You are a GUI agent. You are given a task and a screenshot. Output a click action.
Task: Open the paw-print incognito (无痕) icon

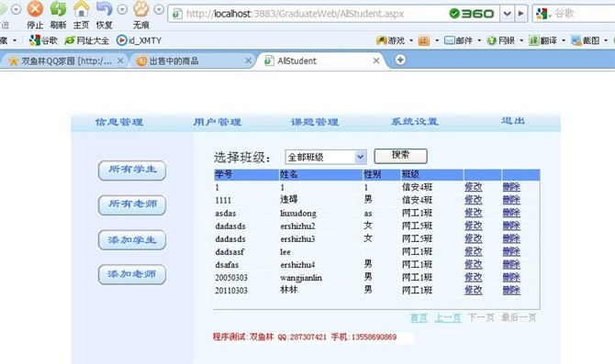(141, 8)
